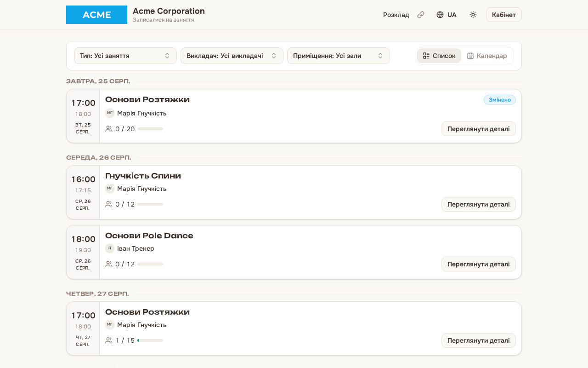Click Іван Тренер instructor name
Screen dimensions: 588x368
click(x=136, y=248)
